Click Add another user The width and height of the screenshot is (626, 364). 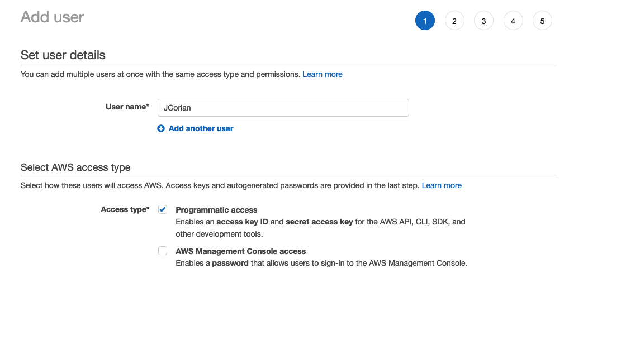201,128
